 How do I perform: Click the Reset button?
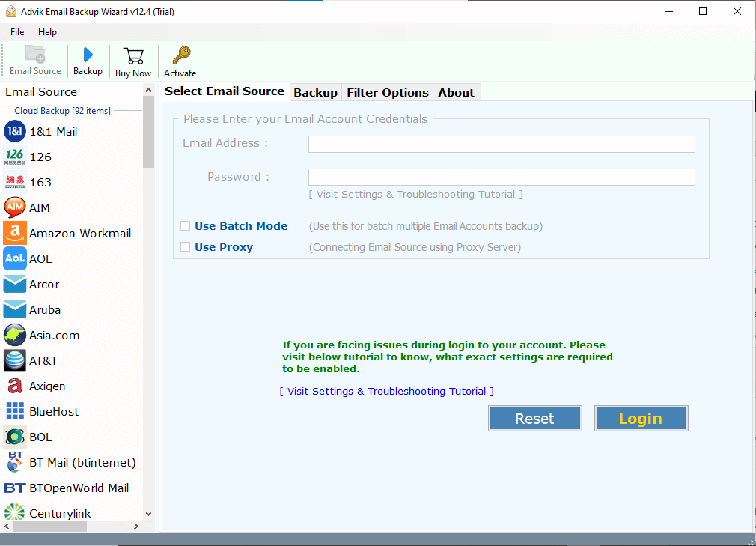click(x=534, y=418)
